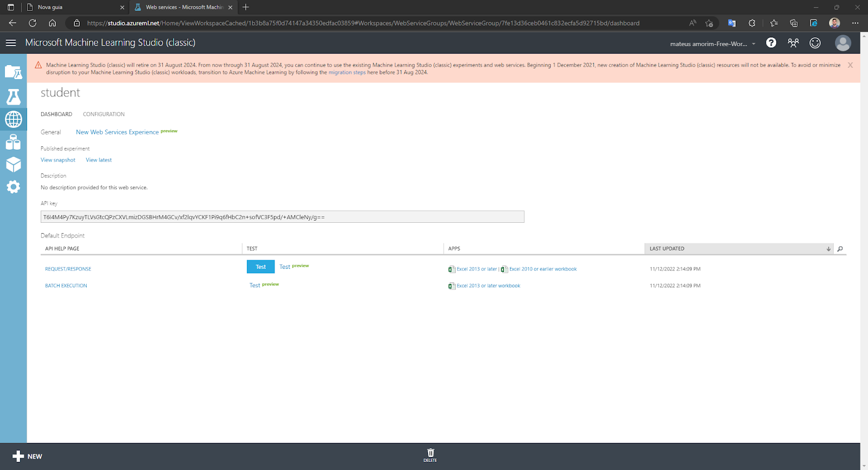Open browser favorites list icon

[774, 23]
